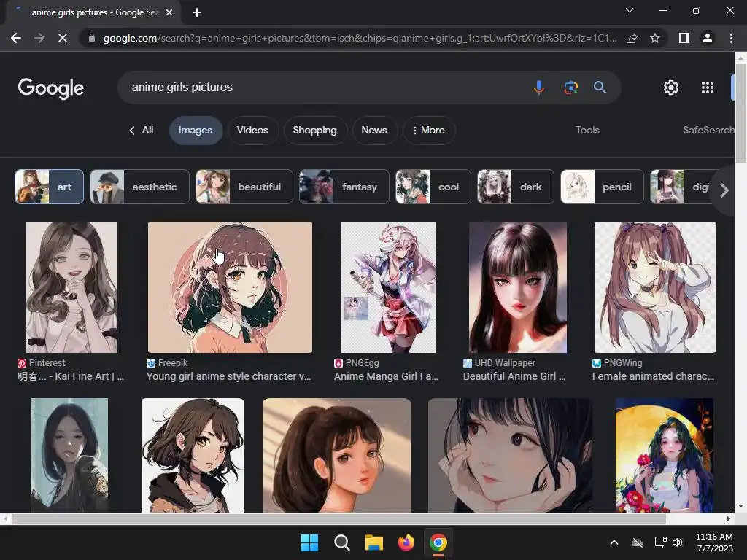Click the site lock icon
The height and width of the screenshot is (560, 747).
tap(92, 38)
